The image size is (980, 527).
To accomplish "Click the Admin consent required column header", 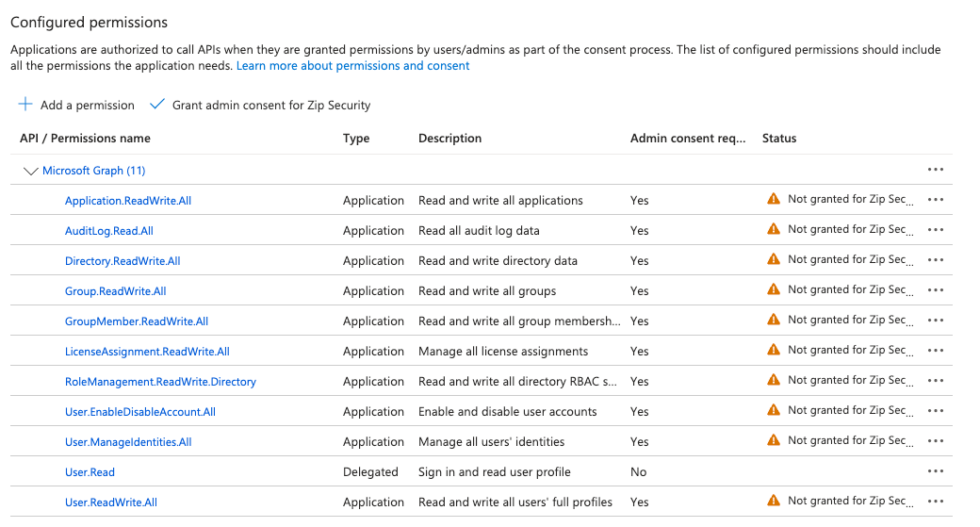I will (x=687, y=139).
